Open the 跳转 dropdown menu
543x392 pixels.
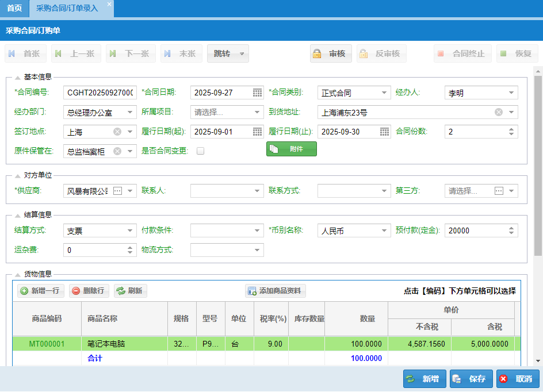pos(228,54)
